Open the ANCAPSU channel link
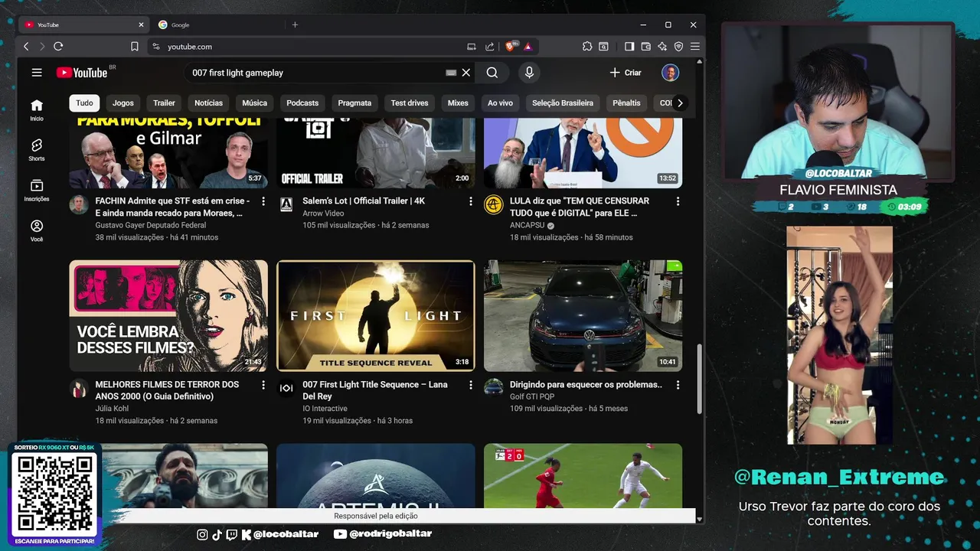This screenshot has width=980, height=551. pyautogui.click(x=528, y=225)
